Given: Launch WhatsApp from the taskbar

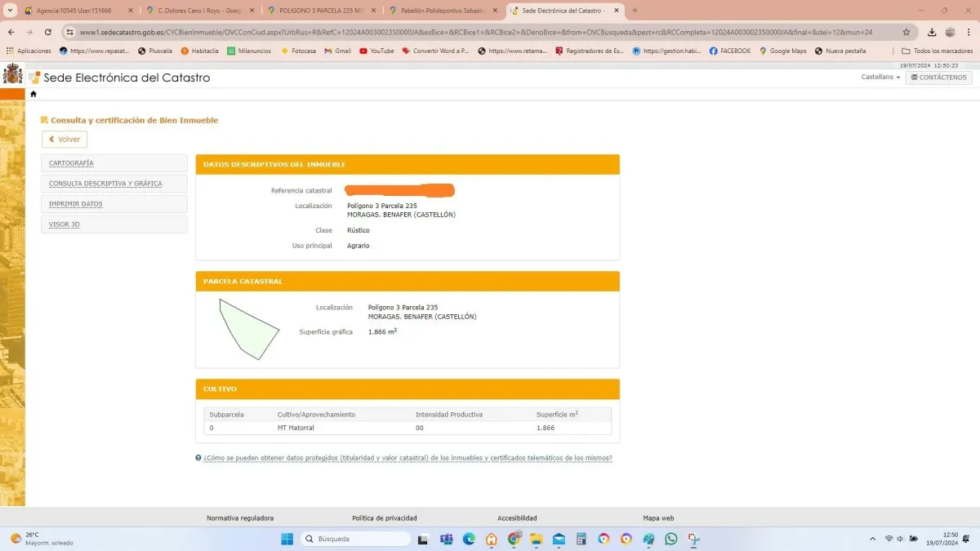Looking at the screenshot, I should 670,539.
